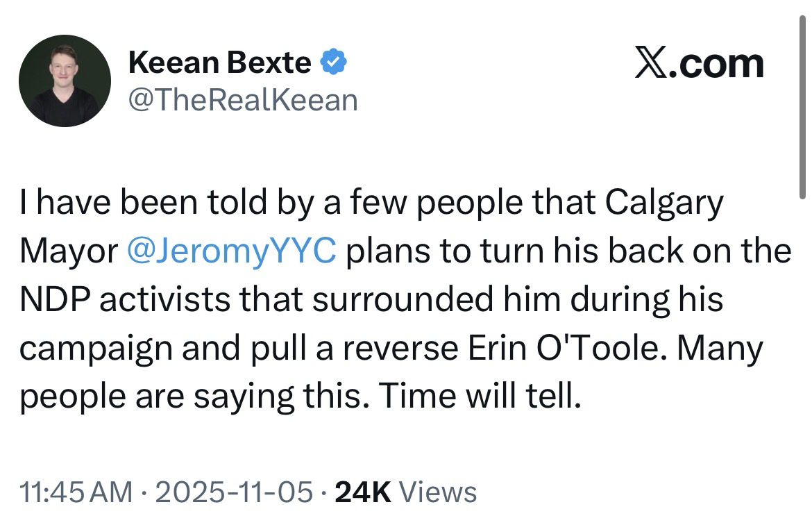Screen dimensions: 812x525
Task: Click the words "Calgary" in the tweet
Action: tap(664, 203)
